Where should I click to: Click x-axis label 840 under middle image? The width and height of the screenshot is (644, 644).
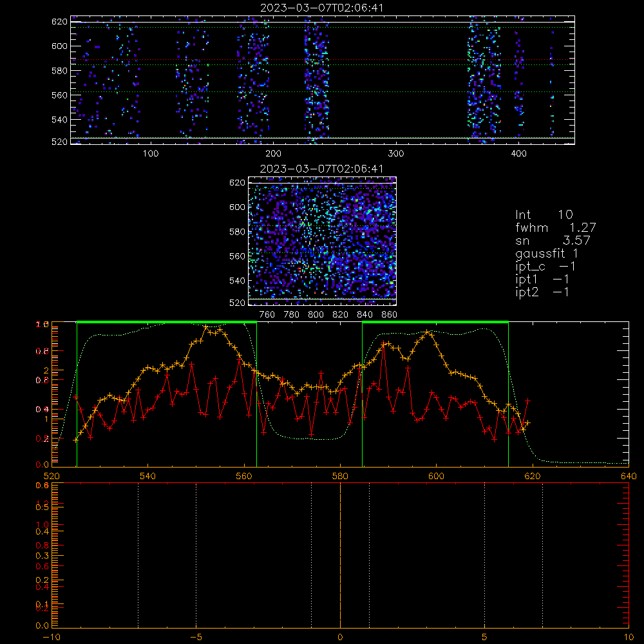[x=365, y=315]
